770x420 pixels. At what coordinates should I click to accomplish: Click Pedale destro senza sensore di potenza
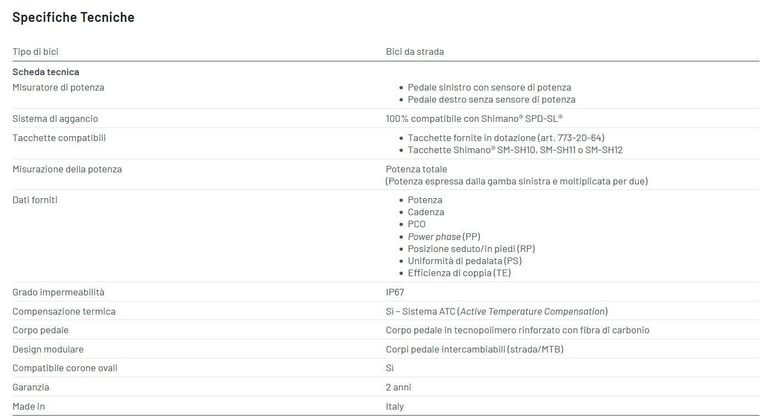491,100
